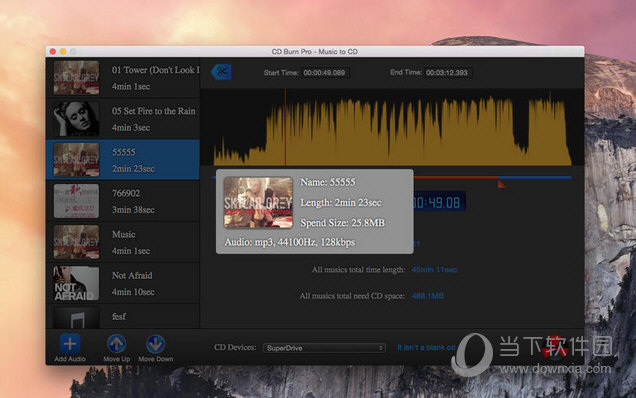Click the golden audio waveform display
This screenshot has width=636, height=398.
pyautogui.click(x=392, y=127)
